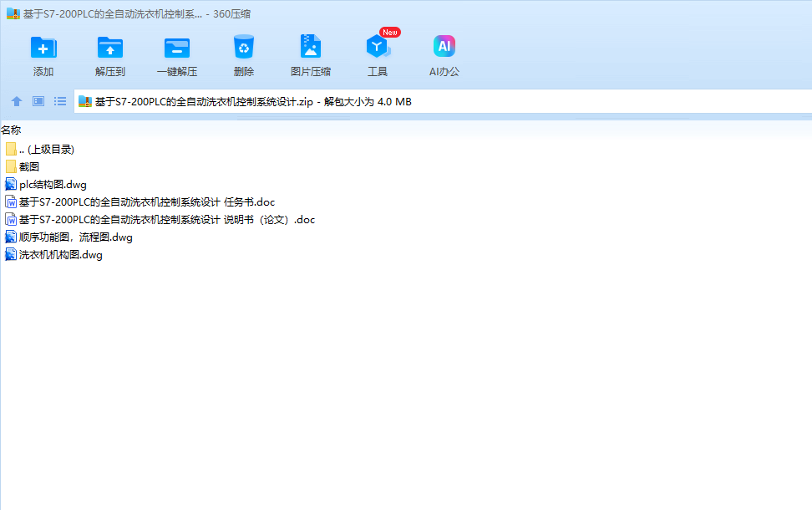Click the icon of 顺序功能图，流程图.dwg
The image size is (812, 510).
[11, 237]
